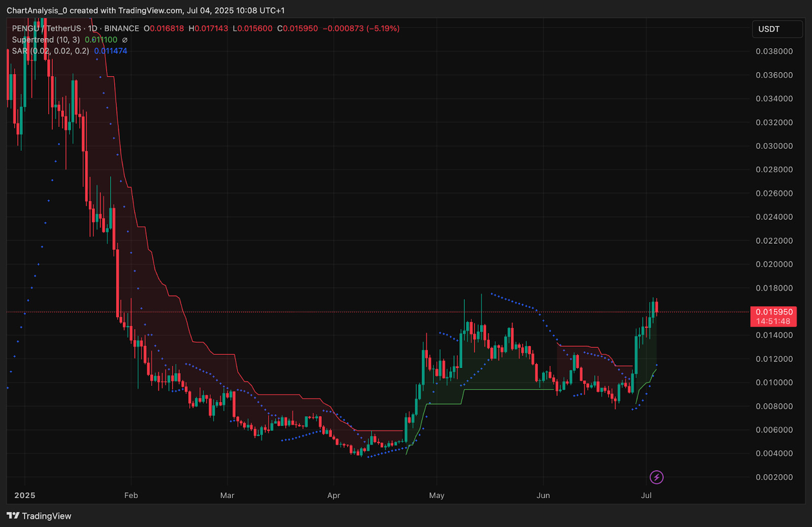812x527 pixels.
Task: Click the 0.038000 price scale label
Action: pyautogui.click(x=774, y=51)
